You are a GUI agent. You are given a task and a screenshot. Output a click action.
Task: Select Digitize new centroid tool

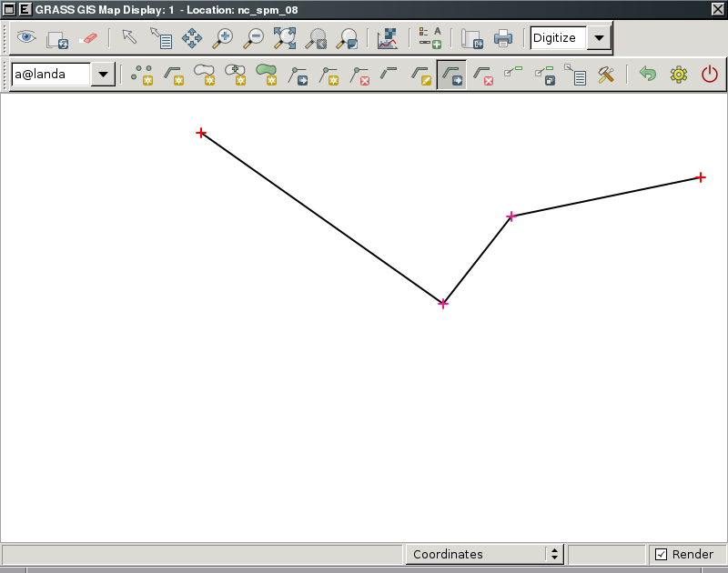click(236, 75)
